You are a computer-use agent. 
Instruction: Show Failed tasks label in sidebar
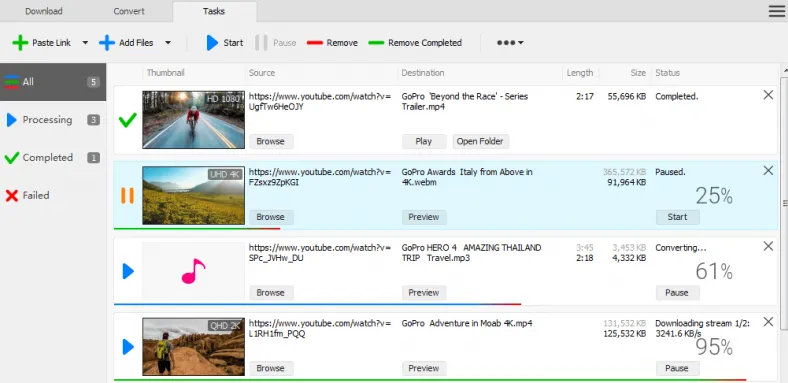click(x=36, y=196)
